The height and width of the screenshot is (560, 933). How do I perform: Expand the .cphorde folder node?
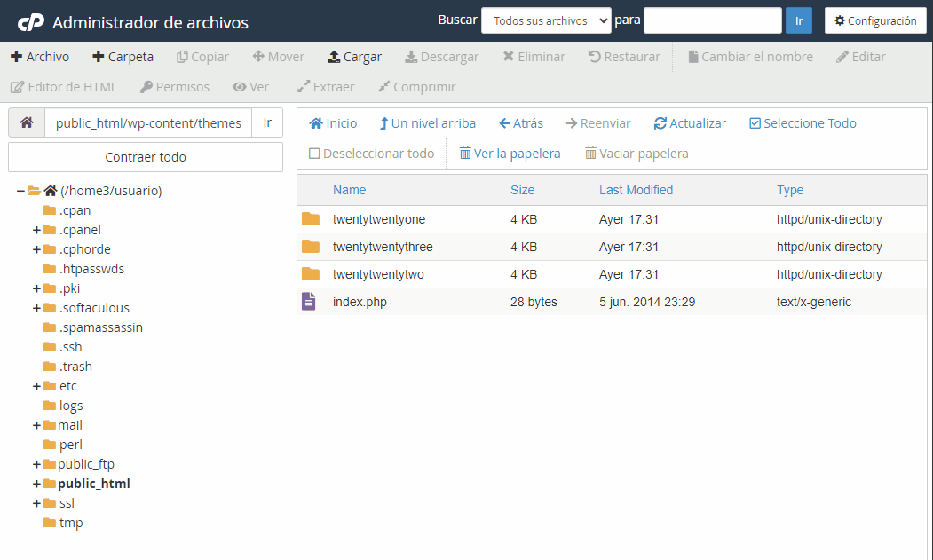pos(36,249)
